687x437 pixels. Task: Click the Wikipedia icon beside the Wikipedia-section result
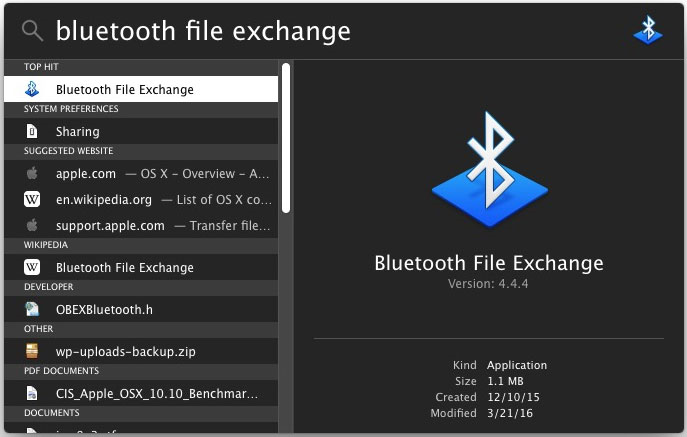point(32,267)
